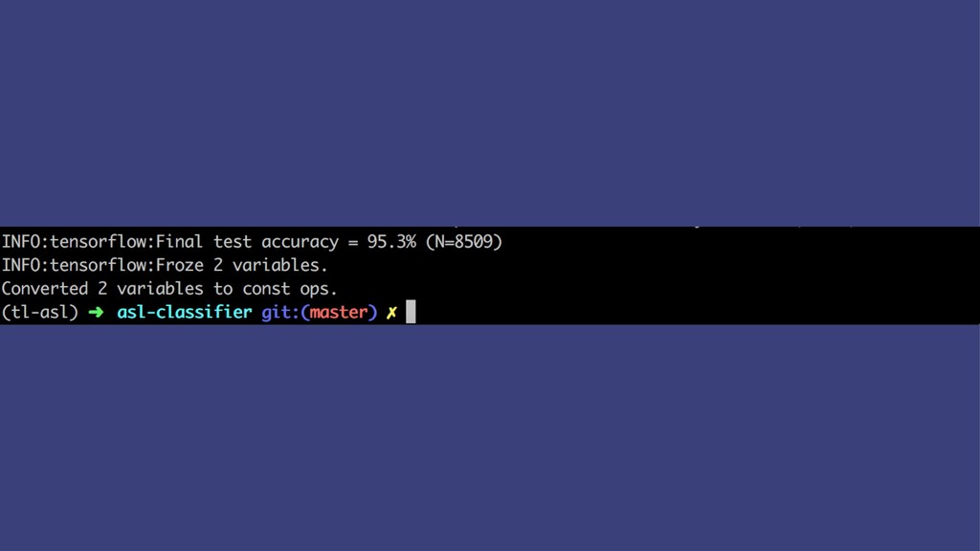Click the const ops. text
Viewport: 980px width, 551px height.
290,289
